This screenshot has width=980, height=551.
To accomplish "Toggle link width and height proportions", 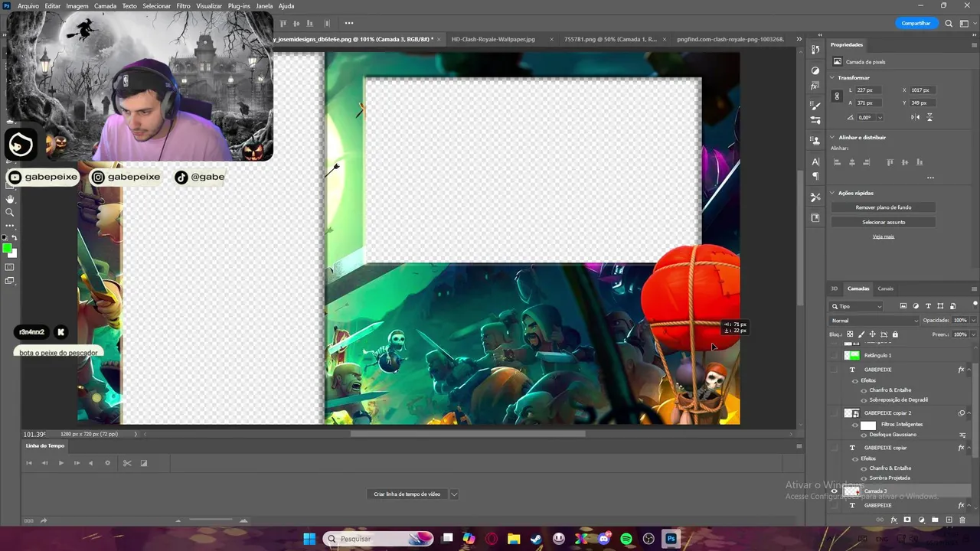I will point(837,96).
